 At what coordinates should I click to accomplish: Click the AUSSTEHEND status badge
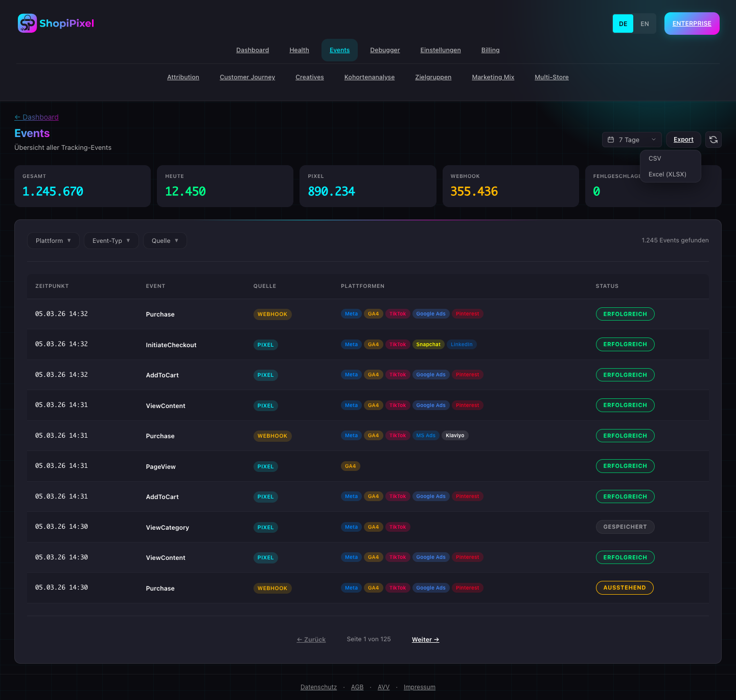coord(625,588)
